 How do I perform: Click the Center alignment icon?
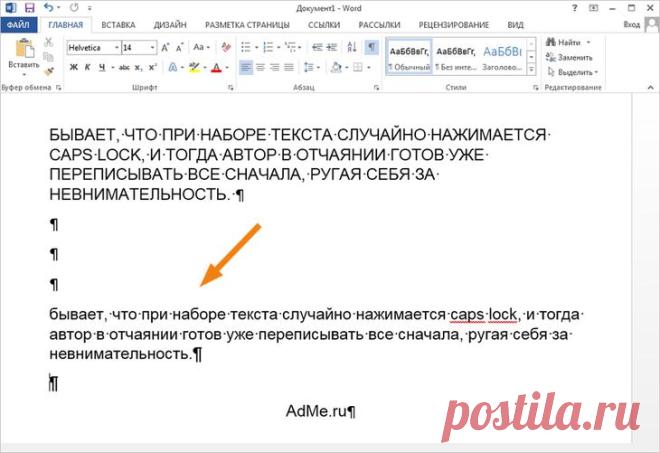coord(261,67)
